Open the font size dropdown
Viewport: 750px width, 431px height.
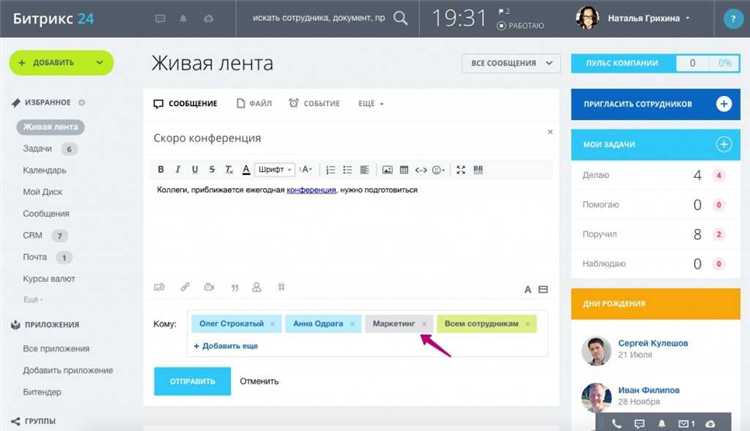pos(306,169)
